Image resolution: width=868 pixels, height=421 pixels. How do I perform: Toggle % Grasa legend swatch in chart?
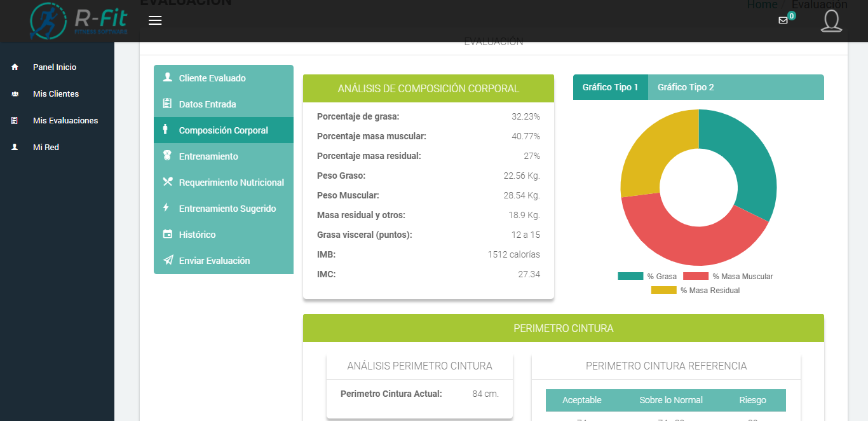[630, 277]
